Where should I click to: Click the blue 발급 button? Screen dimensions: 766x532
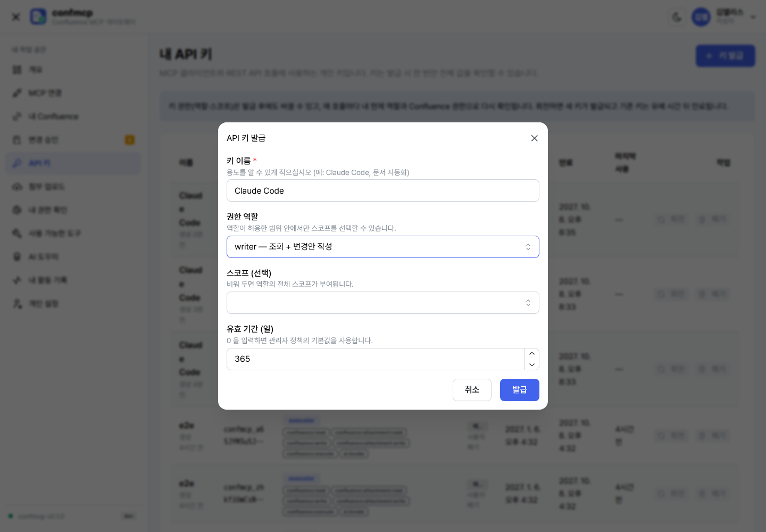(520, 390)
